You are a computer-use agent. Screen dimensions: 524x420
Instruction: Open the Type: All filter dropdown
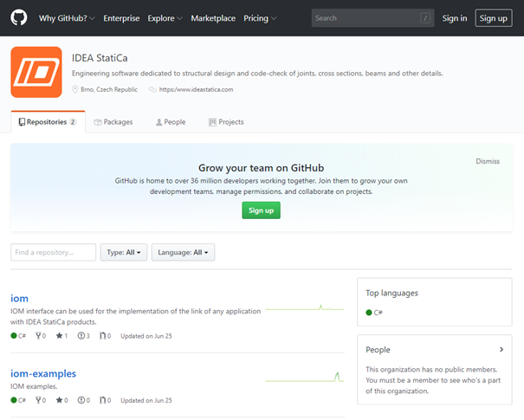(x=124, y=252)
